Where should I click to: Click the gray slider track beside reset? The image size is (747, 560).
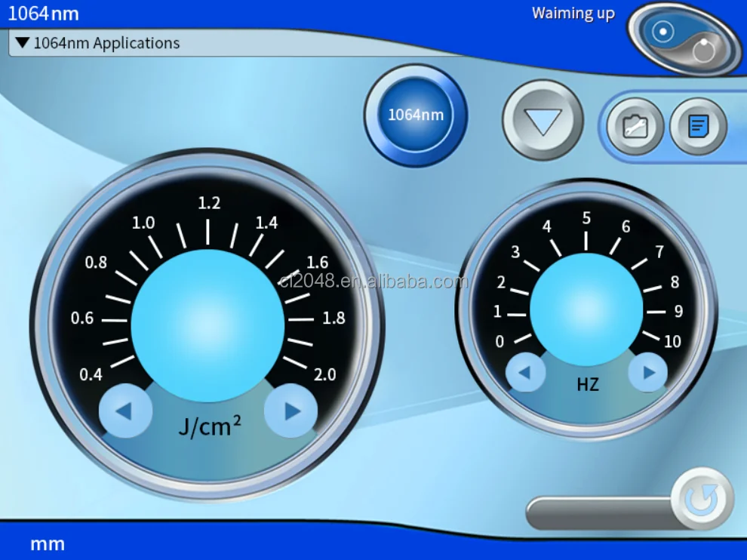click(599, 512)
